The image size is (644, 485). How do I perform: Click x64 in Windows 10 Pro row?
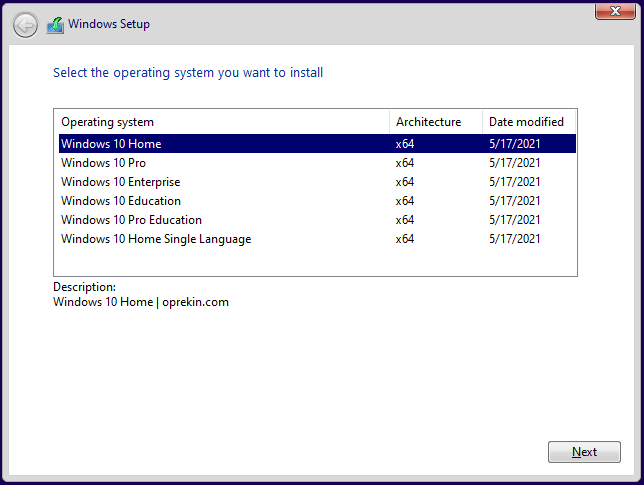[405, 163]
